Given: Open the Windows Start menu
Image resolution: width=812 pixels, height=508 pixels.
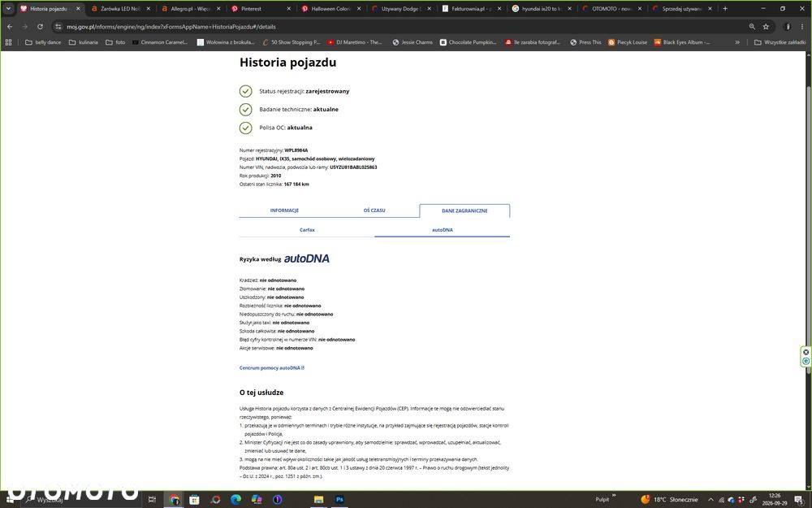Looking at the screenshot, I should click(x=10, y=499).
